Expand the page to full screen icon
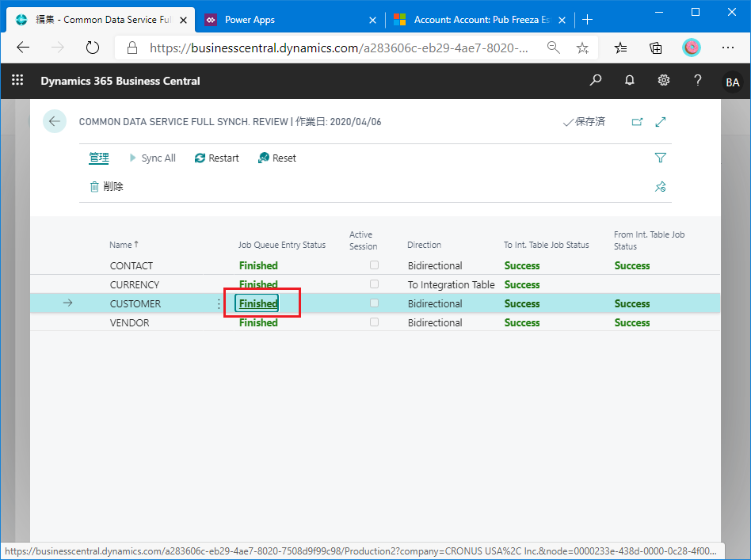This screenshot has width=751, height=560. click(661, 122)
